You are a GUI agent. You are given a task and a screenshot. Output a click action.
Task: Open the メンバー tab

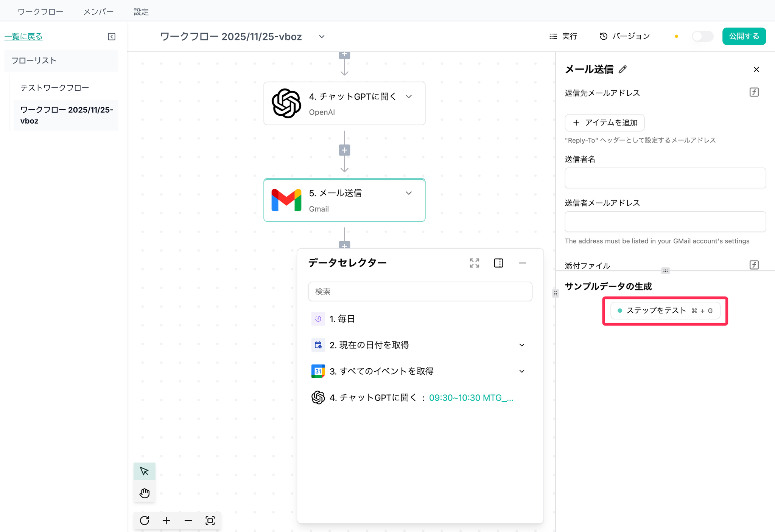[98, 12]
